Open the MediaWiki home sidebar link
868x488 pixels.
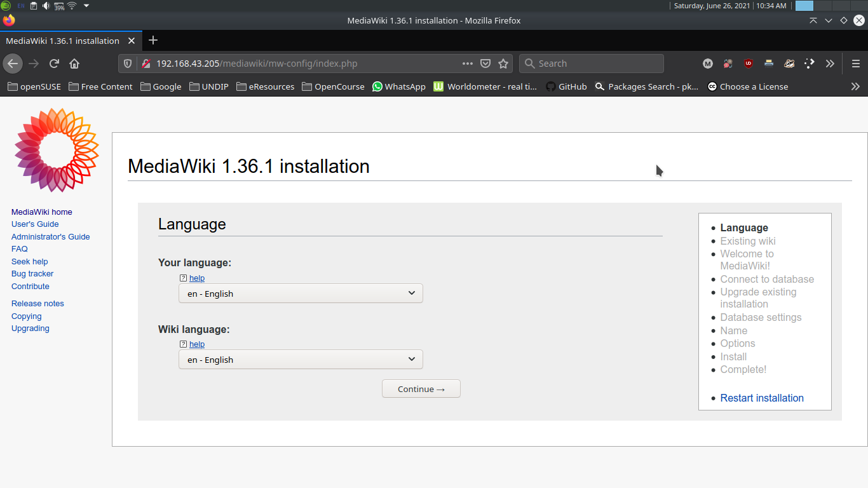pos(42,212)
